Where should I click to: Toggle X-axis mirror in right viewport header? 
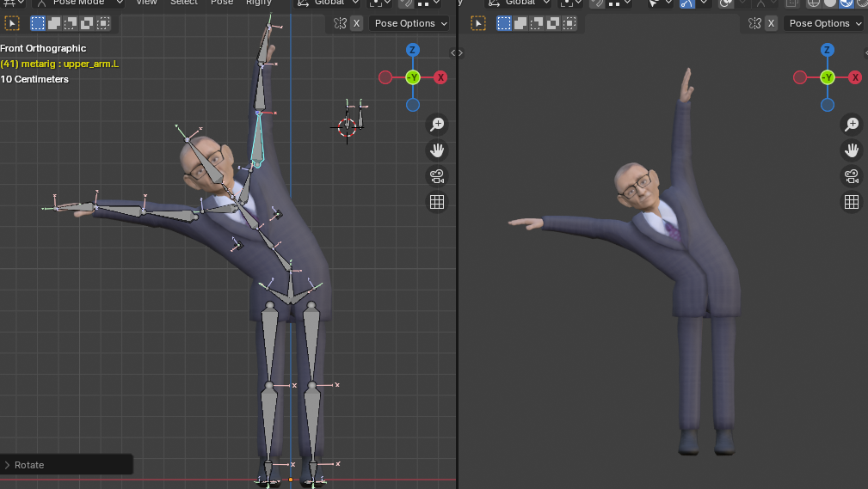tap(771, 23)
